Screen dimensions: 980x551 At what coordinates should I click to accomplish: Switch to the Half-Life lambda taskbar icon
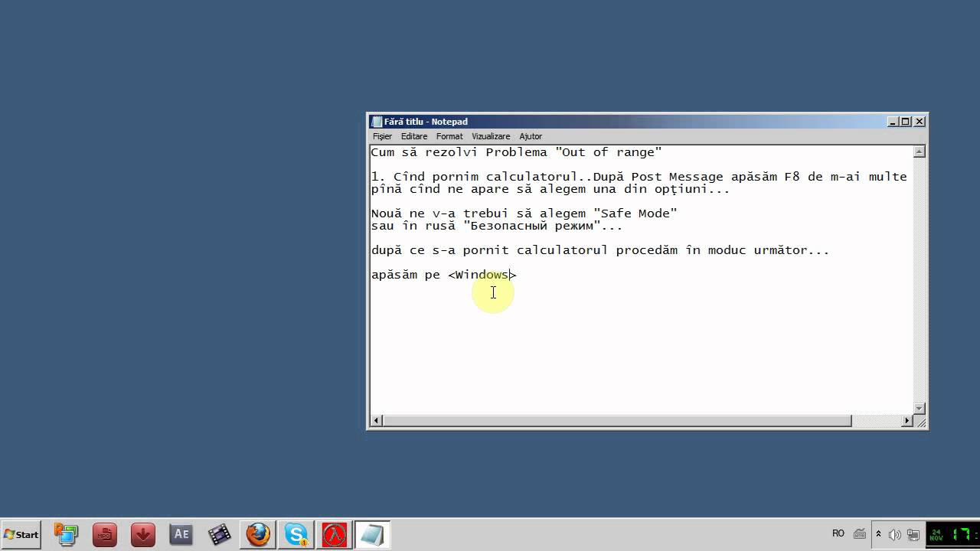(x=335, y=534)
